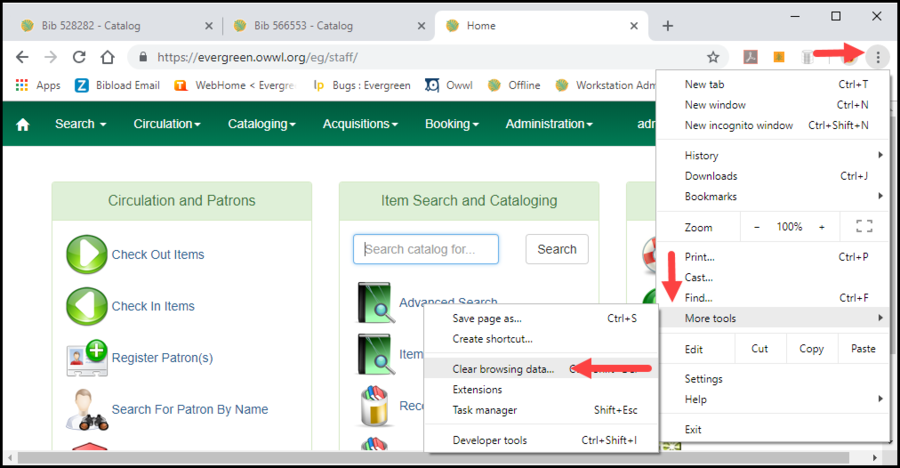Expand the Acquisitions dropdown menu
The width and height of the screenshot is (900, 468).
tap(360, 123)
